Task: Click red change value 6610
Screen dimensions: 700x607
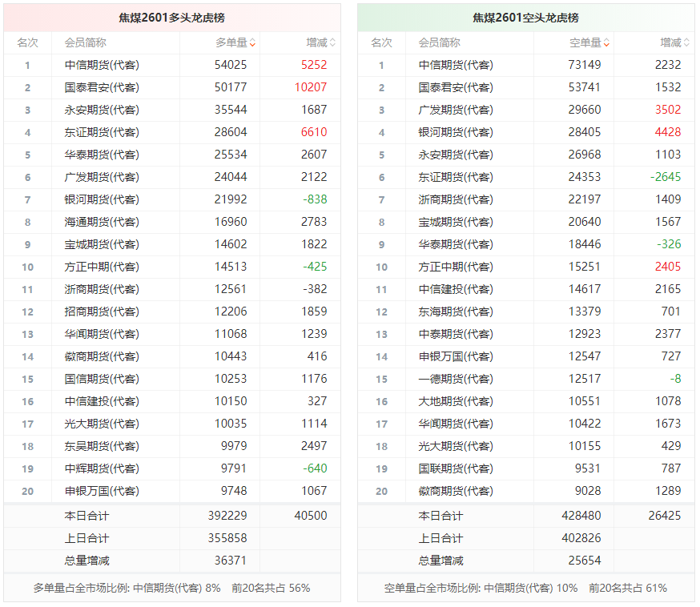Action: pyautogui.click(x=314, y=133)
